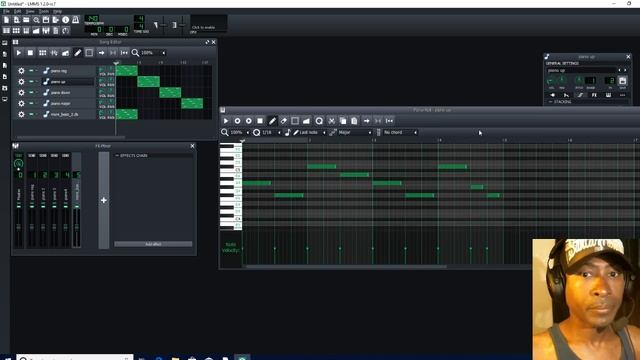
Task: Select edit (selection) mode in Song Editor
Action: coord(89,53)
